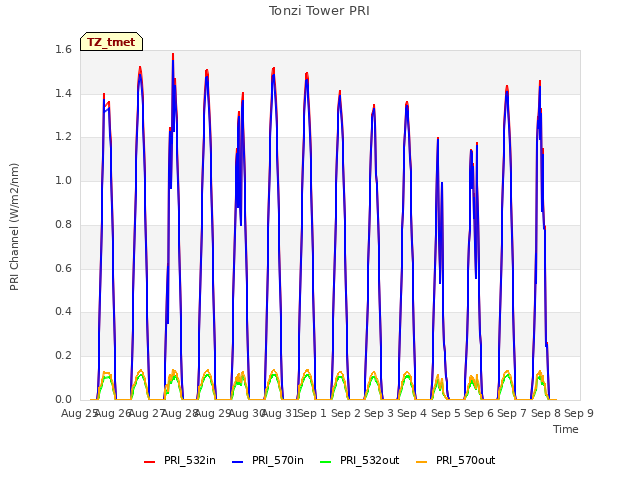Click the 1.4 y-axis tick label
The height and width of the screenshot is (480, 640).
pos(63,93)
